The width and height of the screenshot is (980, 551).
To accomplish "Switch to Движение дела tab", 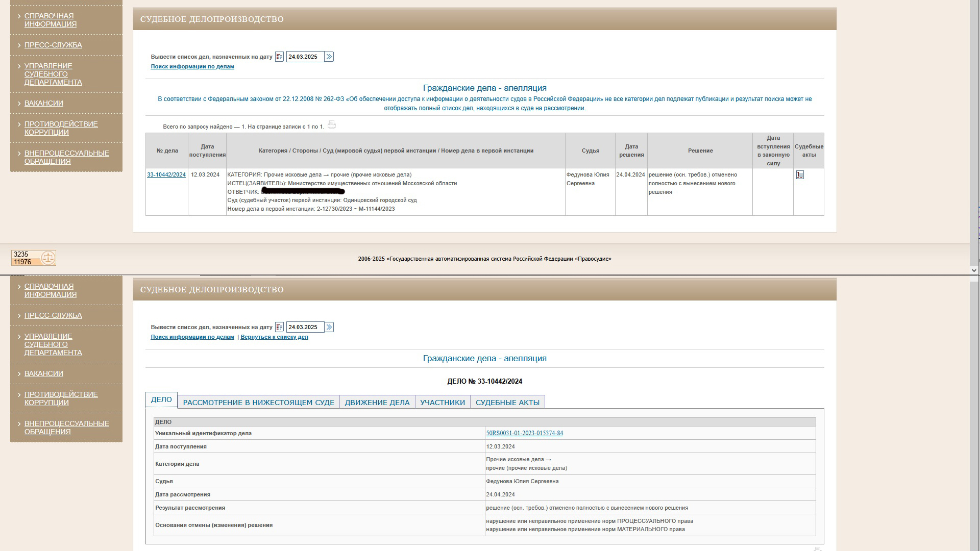I will tap(377, 403).
